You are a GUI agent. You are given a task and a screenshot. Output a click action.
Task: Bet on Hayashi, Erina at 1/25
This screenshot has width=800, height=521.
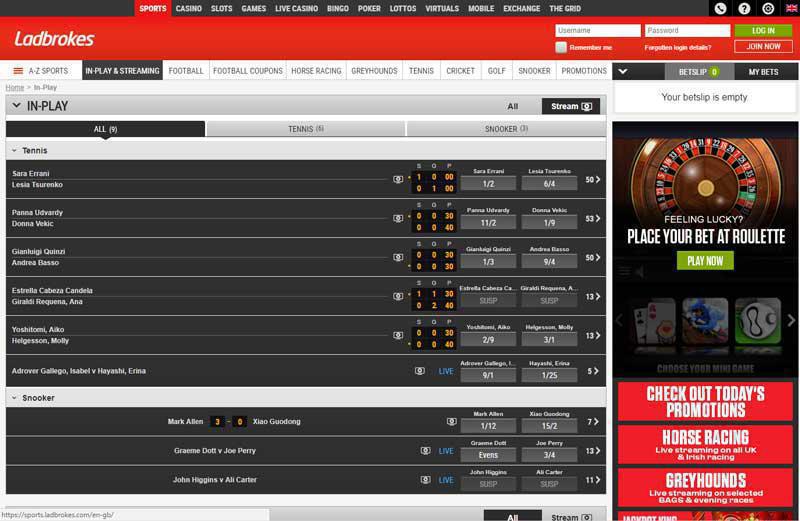549,375
